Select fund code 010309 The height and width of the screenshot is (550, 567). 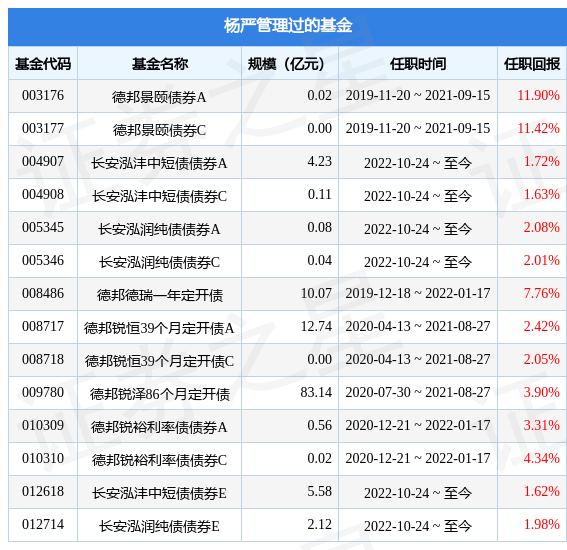point(43,425)
